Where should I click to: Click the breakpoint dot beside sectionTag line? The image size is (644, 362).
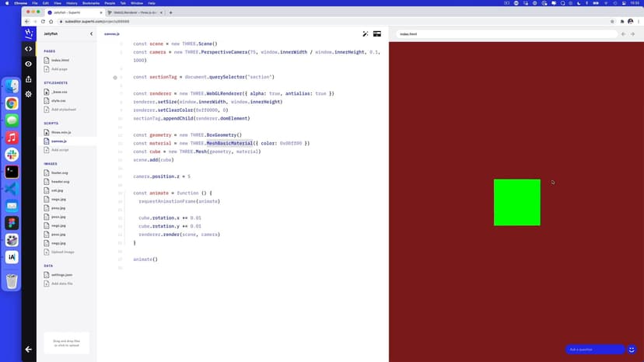115,78
